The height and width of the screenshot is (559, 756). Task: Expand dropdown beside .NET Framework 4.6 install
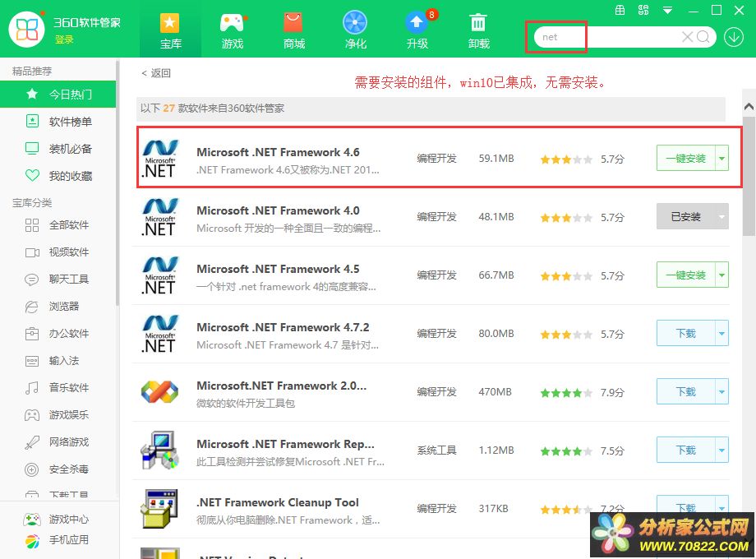click(x=721, y=159)
